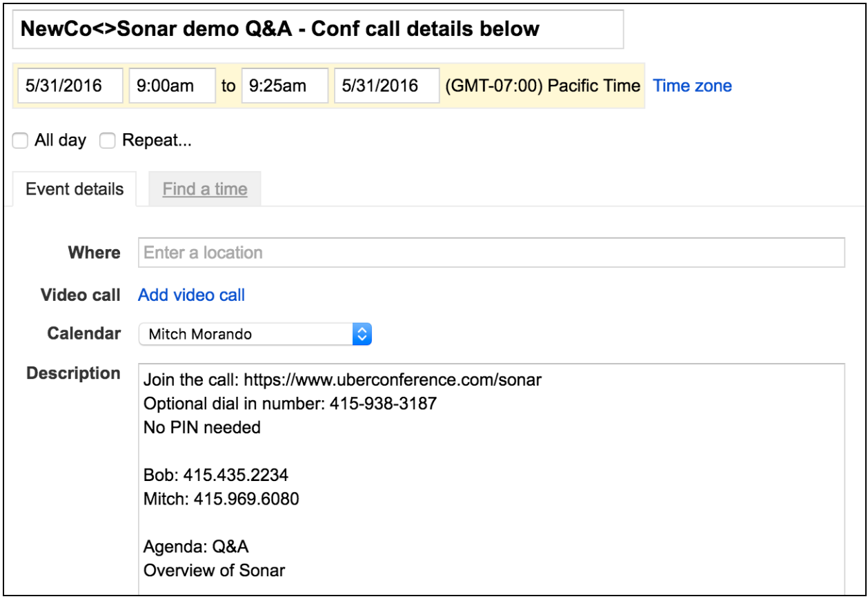Viewport: 868px width, 599px height.
Task: Click the Overview of Sonar line
Action: [x=214, y=571]
